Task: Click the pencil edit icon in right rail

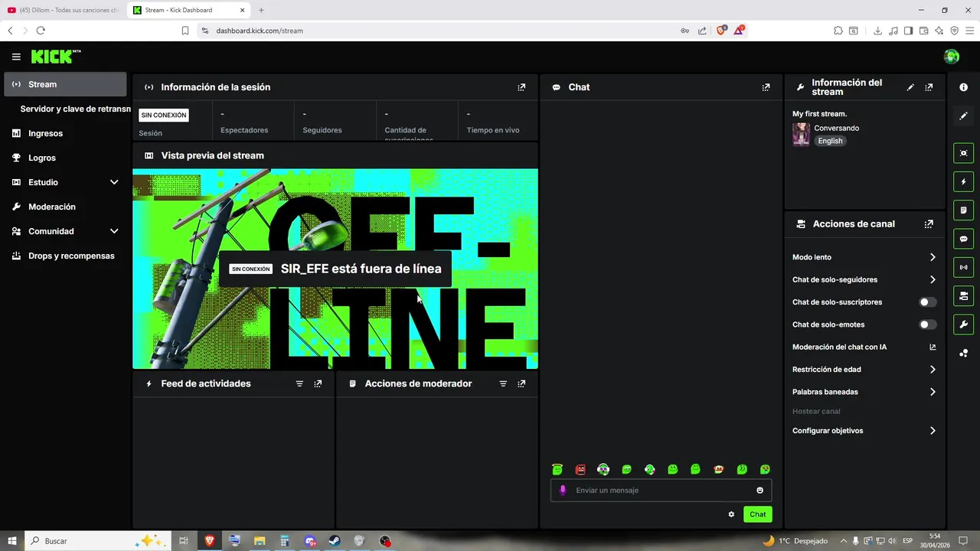Action: click(x=964, y=116)
